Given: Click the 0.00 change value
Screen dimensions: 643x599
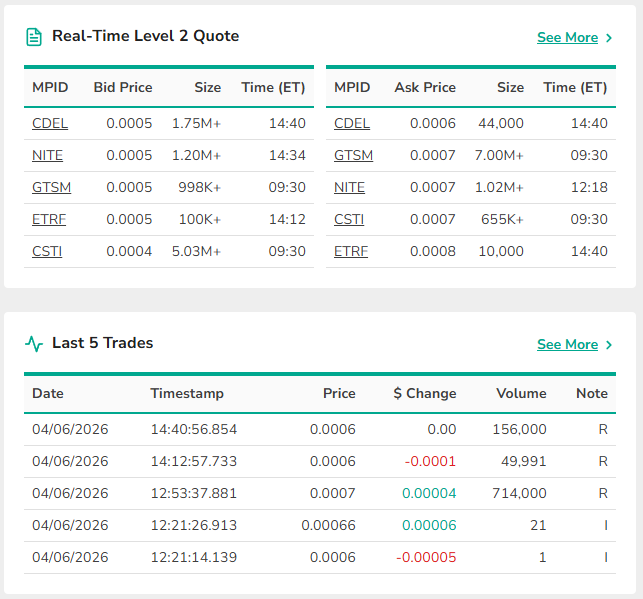Looking at the screenshot, I should pyautogui.click(x=442, y=429).
